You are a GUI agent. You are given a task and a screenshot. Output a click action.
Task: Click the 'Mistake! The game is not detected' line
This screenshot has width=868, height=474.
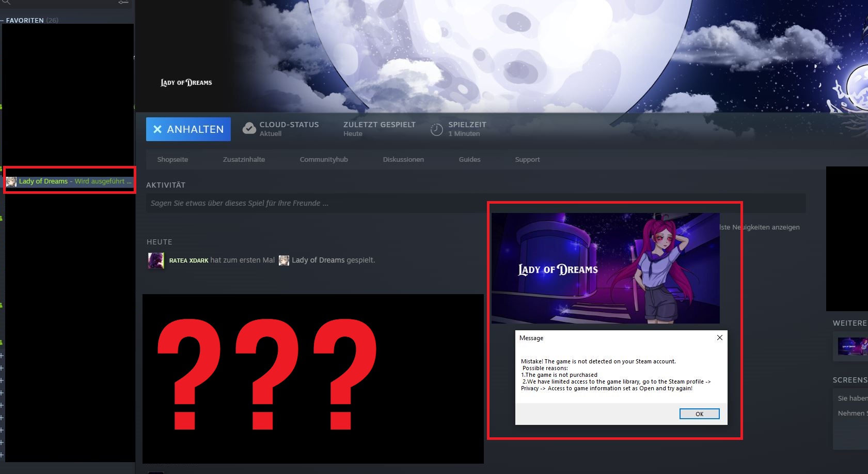click(598, 361)
